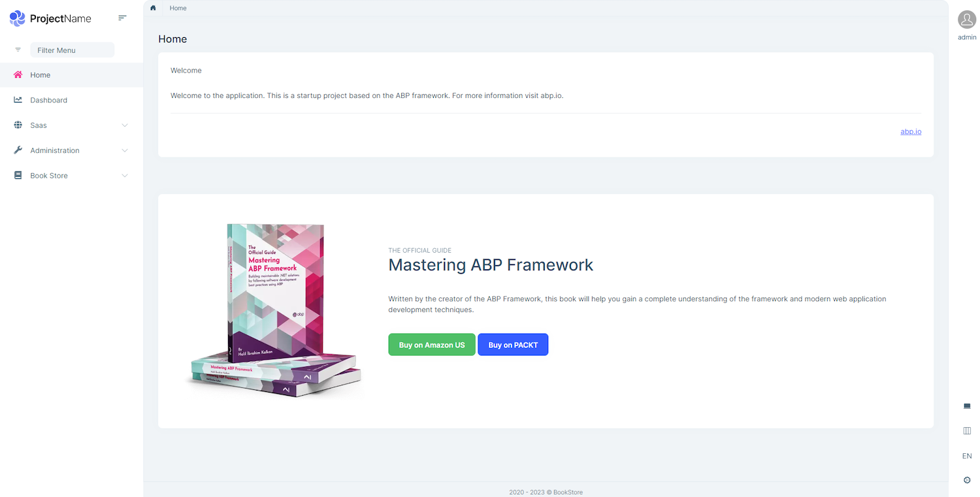Expand the Book Store menu chevron
Viewport: 980px width, 497px height.
pos(125,176)
